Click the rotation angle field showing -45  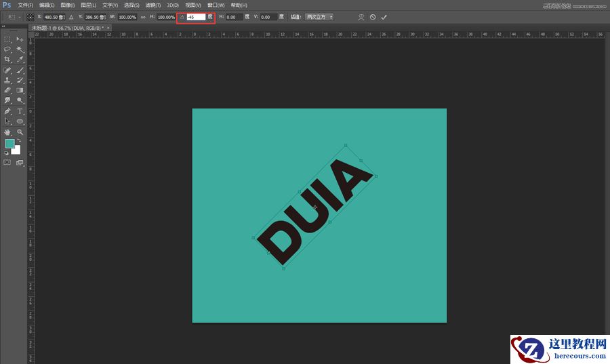click(x=195, y=16)
